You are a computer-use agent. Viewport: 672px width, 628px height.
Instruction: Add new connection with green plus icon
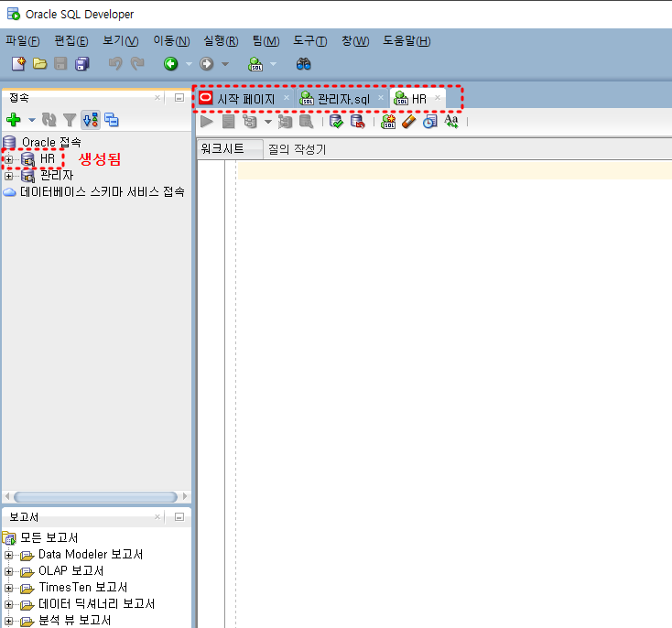coord(14,120)
